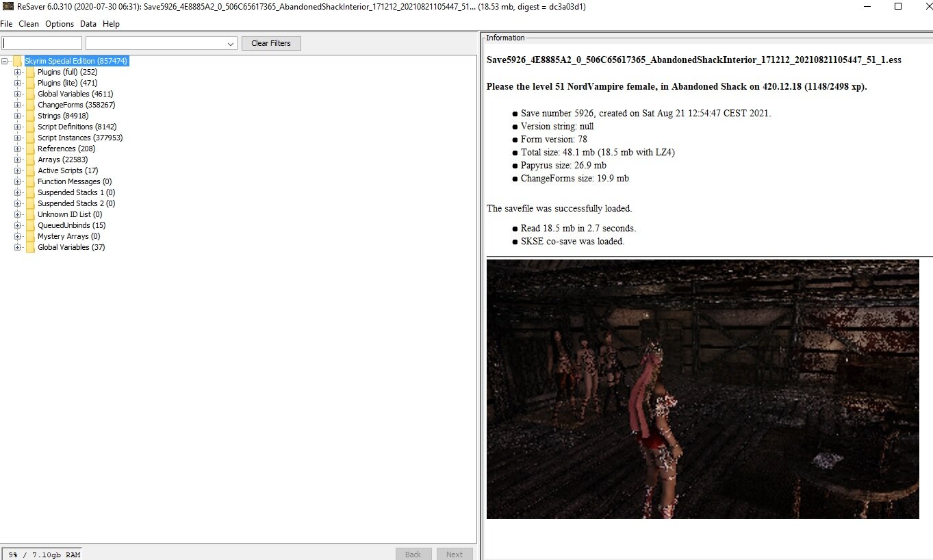
Task: Click the RAM usage status indicator
Action: point(42,554)
